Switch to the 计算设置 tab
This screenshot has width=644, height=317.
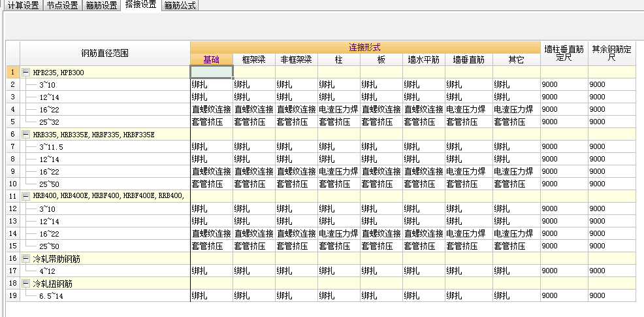(x=24, y=5)
